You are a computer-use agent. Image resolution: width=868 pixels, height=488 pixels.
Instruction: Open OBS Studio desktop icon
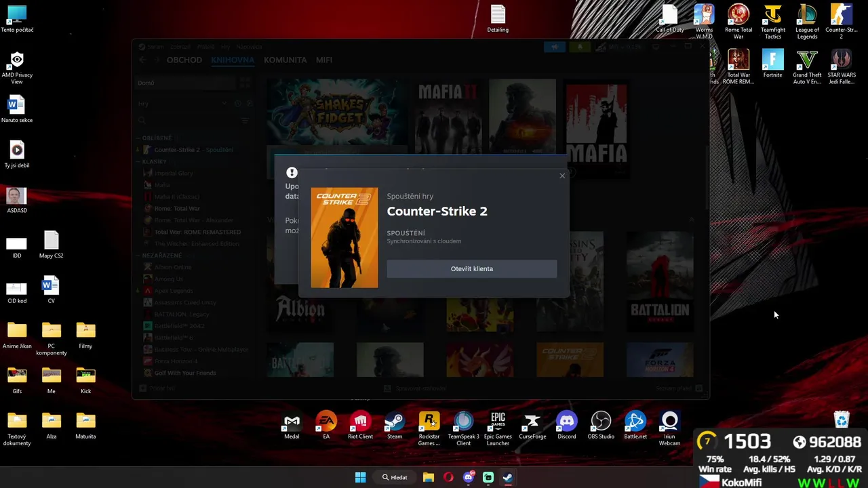click(x=601, y=426)
